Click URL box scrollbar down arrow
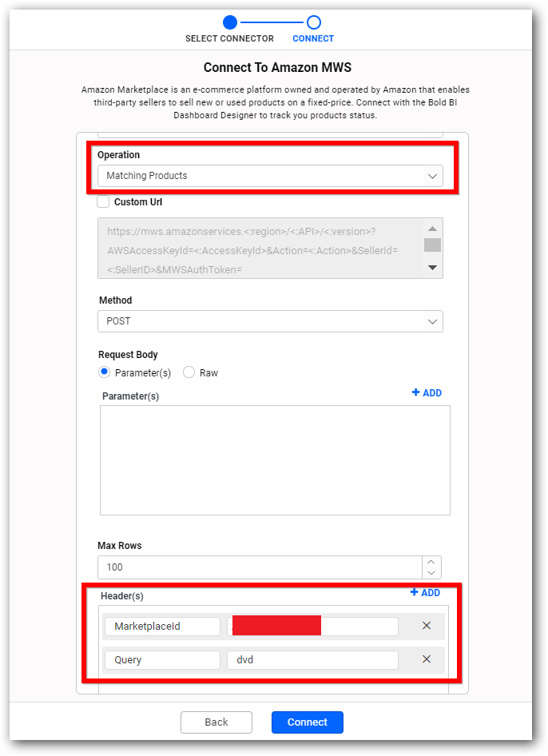548x756 pixels. (432, 268)
